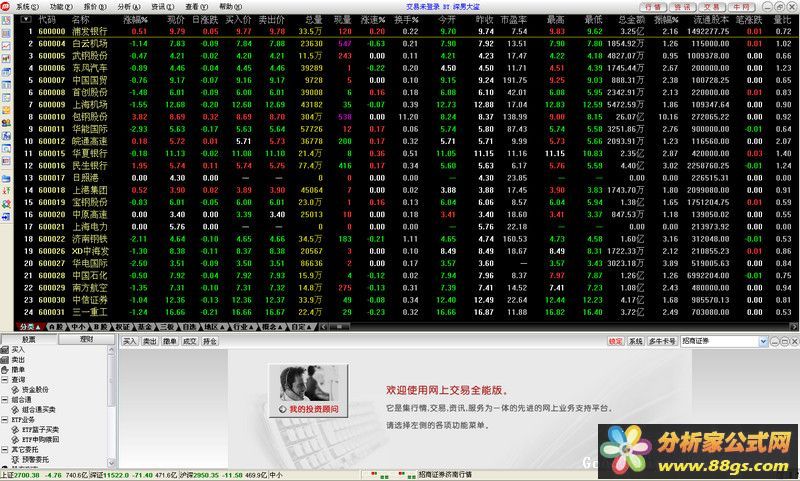Select the 浦发银行 stock row
The width and height of the screenshot is (800, 481).
407,31
